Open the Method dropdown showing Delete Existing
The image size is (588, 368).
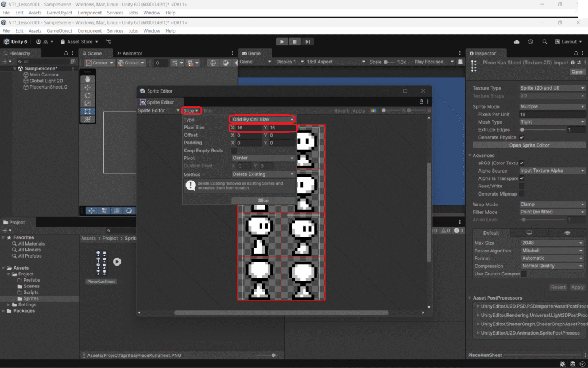pos(263,174)
